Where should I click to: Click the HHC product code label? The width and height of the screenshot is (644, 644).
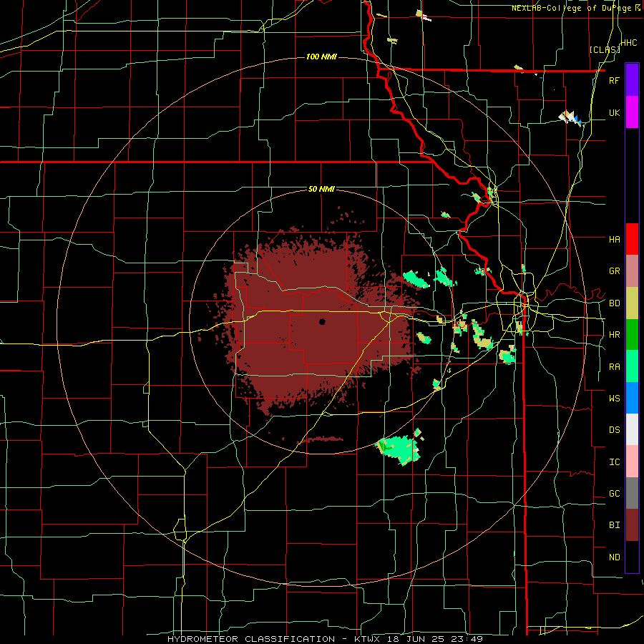pos(629,43)
